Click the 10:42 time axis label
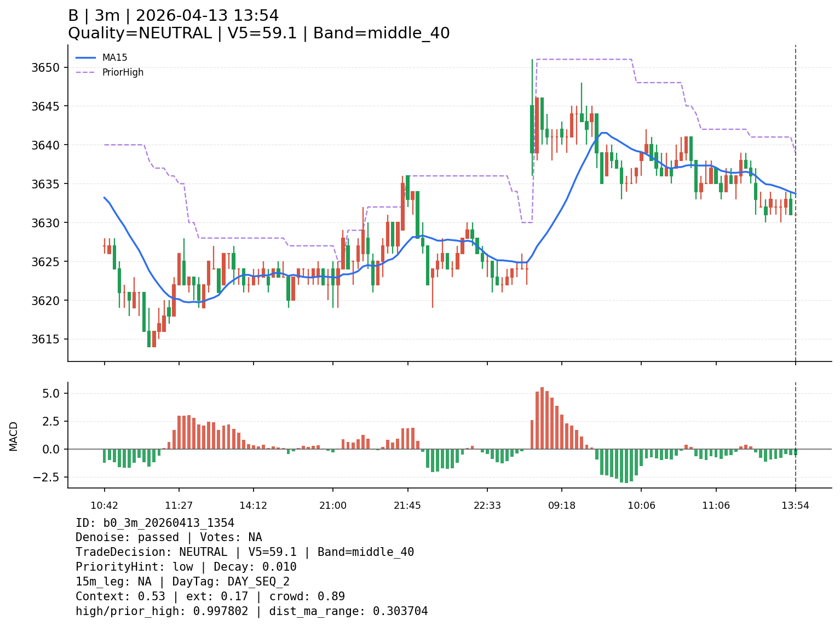The image size is (840, 626). coord(104,506)
